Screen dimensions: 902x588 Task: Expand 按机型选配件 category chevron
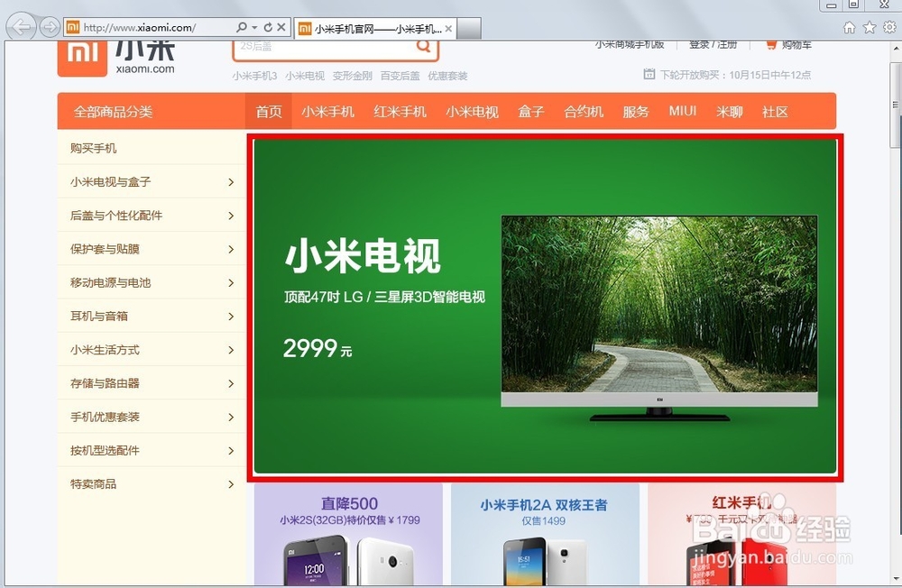(x=231, y=451)
